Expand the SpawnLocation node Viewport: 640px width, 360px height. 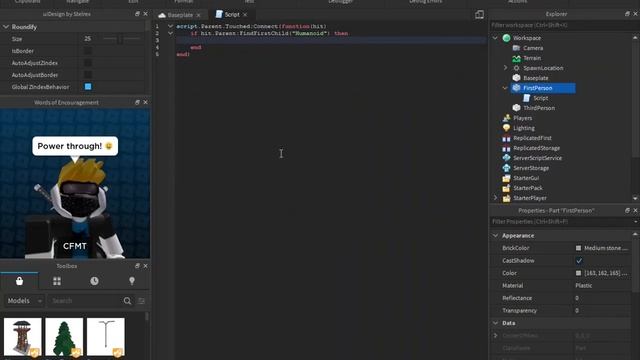(505, 68)
